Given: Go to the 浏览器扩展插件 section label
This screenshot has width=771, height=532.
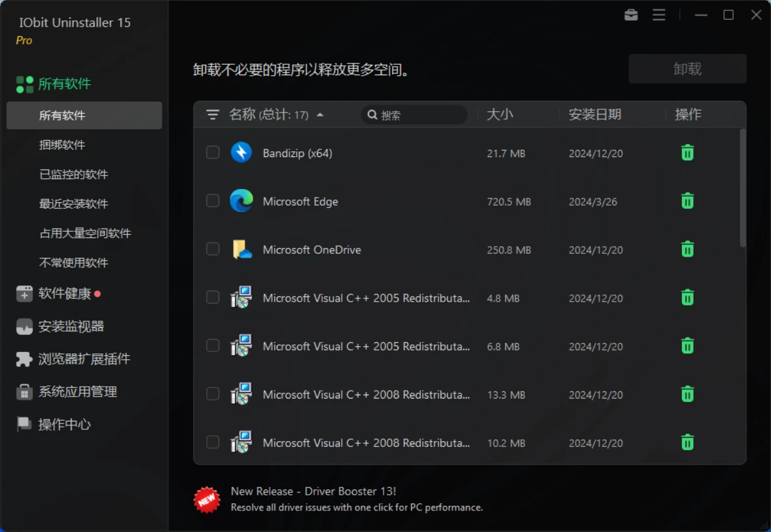Looking at the screenshot, I should (84, 359).
